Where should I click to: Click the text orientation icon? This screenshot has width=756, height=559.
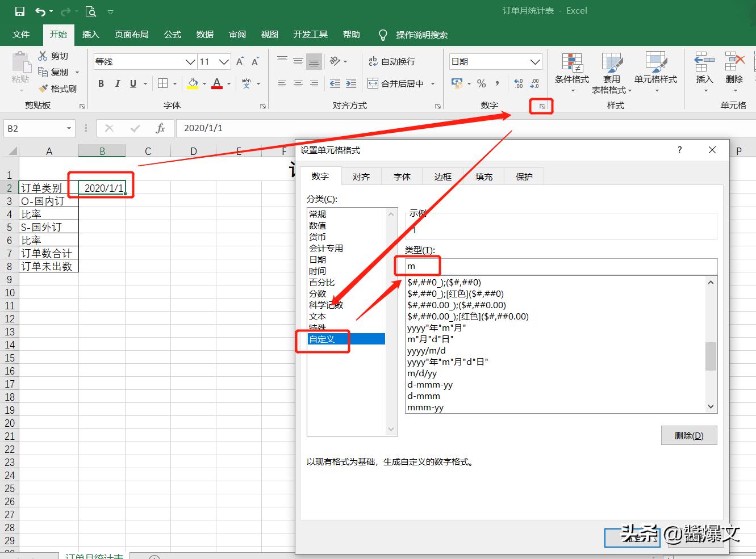point(335,61)
